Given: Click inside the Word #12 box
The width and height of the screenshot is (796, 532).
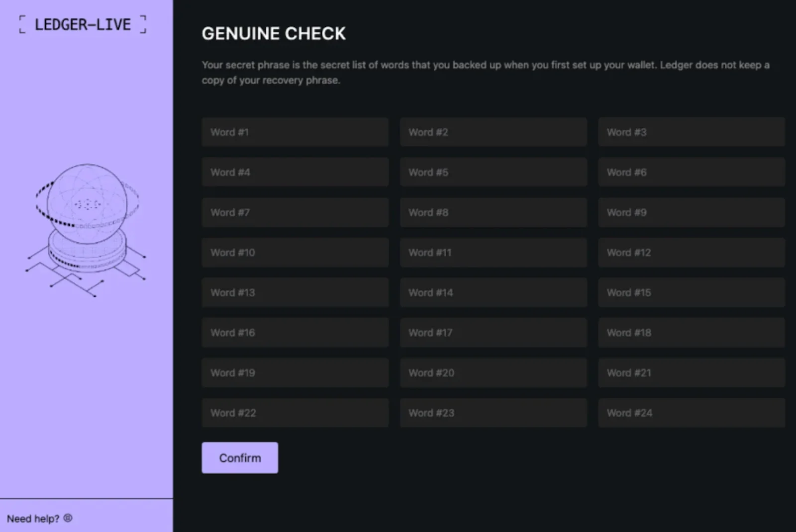Looking at the screenshot, I should pos(691,252).
